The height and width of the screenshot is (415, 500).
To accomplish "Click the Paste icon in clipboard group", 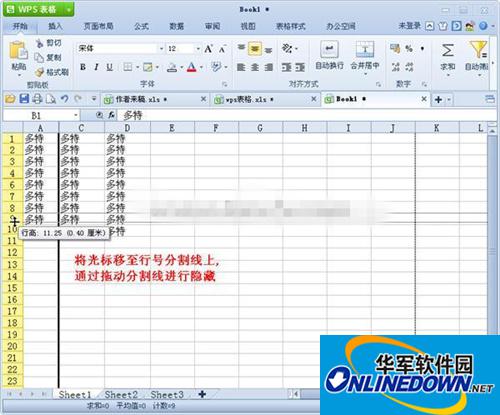I will click(18, 51).
